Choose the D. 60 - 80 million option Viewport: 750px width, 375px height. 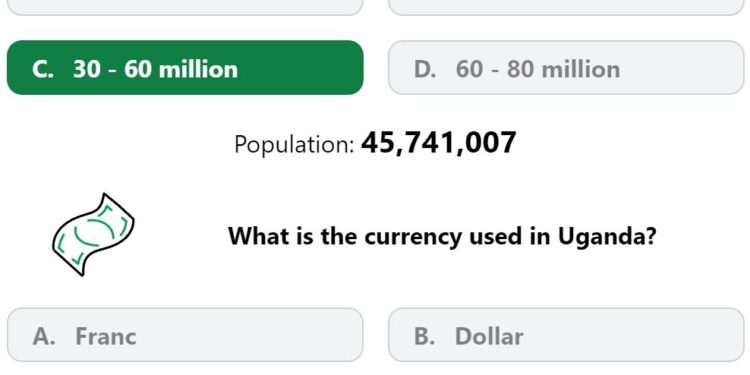pos(566,67)
